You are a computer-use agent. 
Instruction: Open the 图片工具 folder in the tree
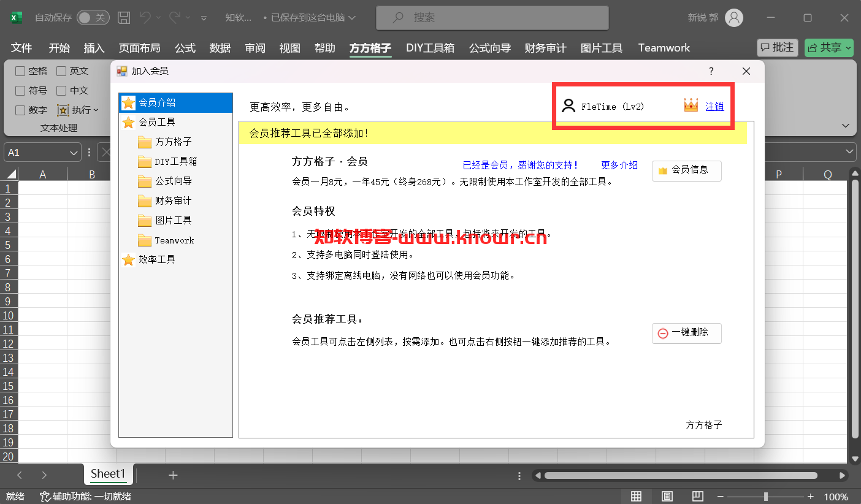(165, 220)
